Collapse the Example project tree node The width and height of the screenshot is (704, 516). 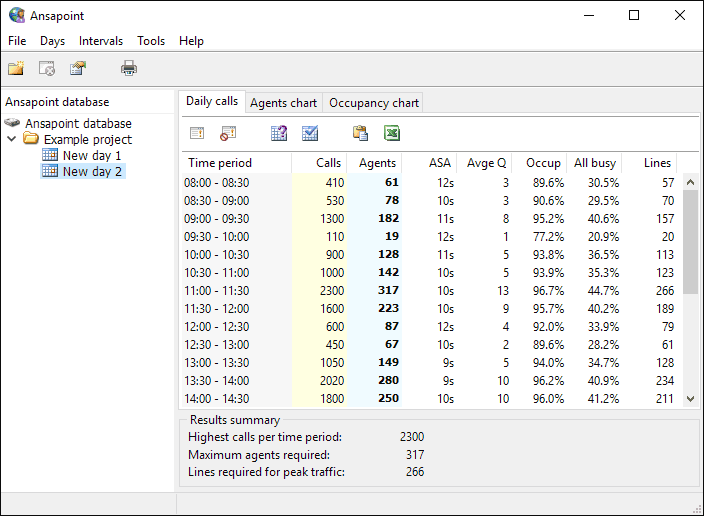coord(12,139)
